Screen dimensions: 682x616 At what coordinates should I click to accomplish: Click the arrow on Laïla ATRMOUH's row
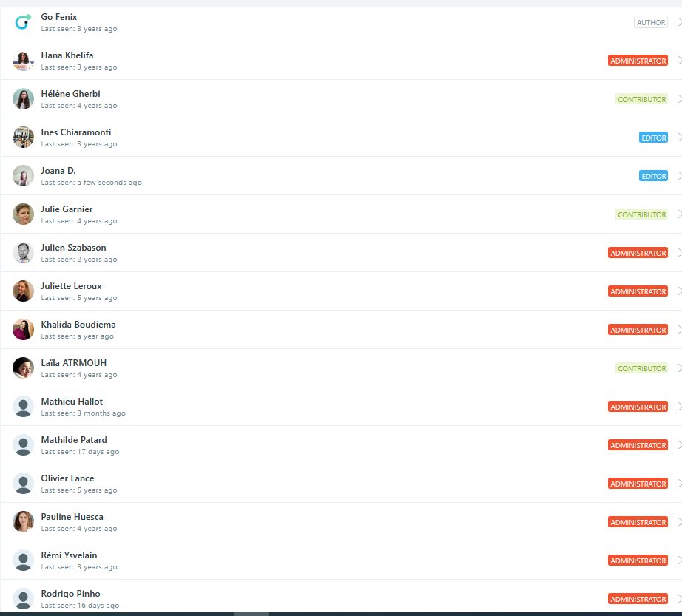click(x=678, y=368)
